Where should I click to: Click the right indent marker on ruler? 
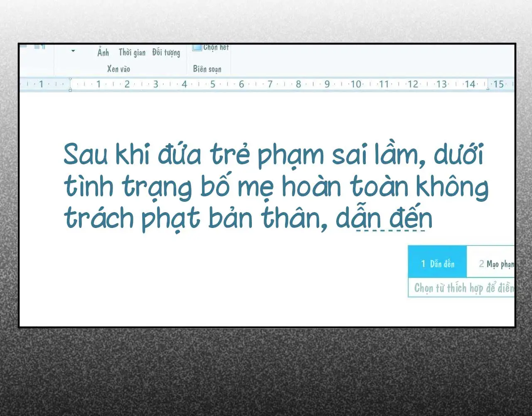[x=488, y=88]
